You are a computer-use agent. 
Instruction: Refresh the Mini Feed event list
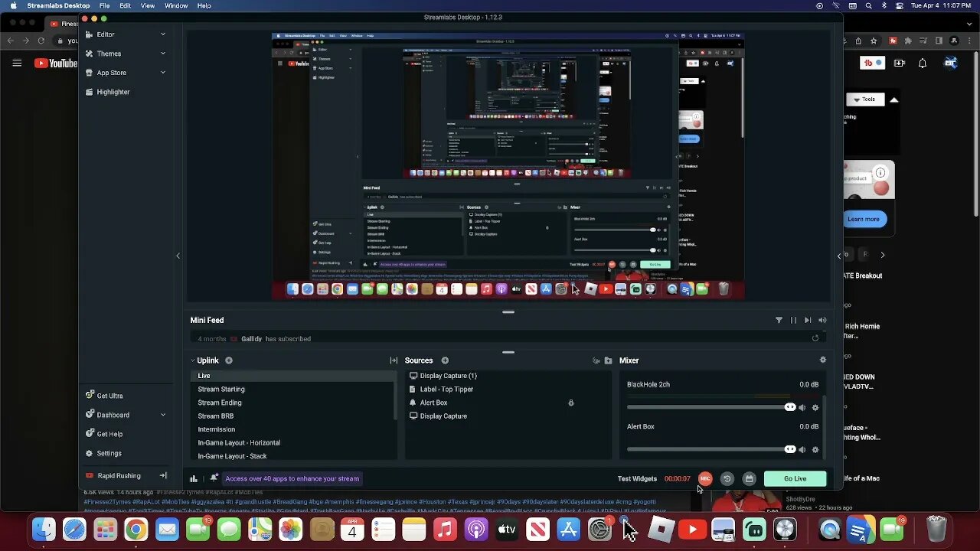(x=815, y=338)
